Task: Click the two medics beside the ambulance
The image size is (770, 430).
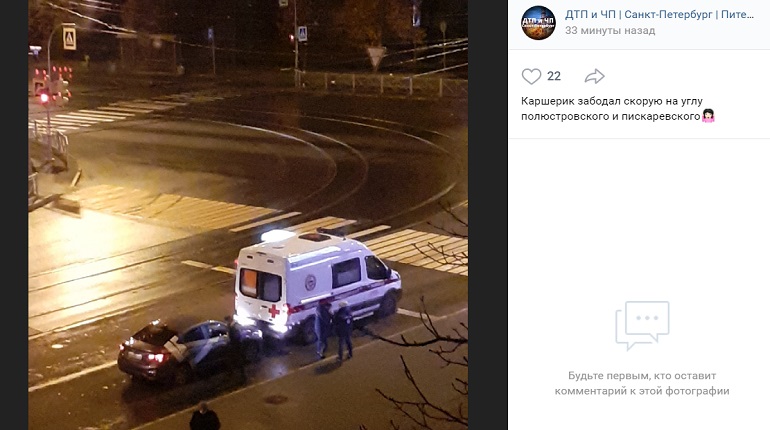Action: (x=334, y=328)
